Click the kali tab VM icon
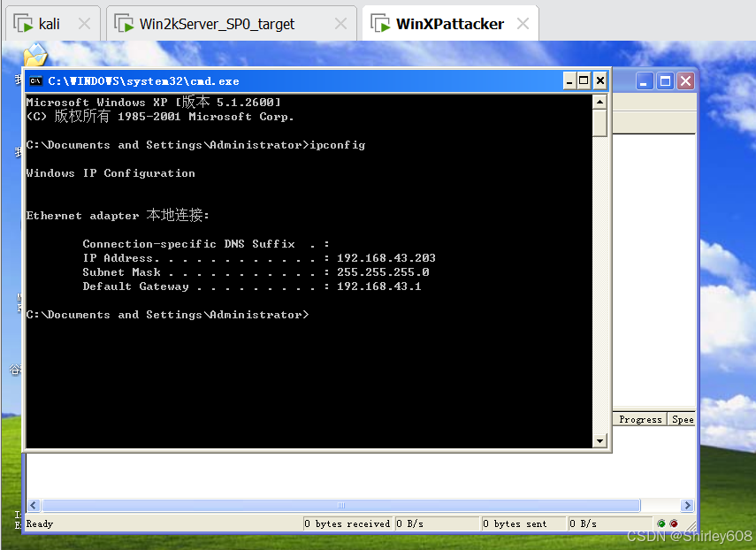756x550 pixels. [x=23, y=23]
